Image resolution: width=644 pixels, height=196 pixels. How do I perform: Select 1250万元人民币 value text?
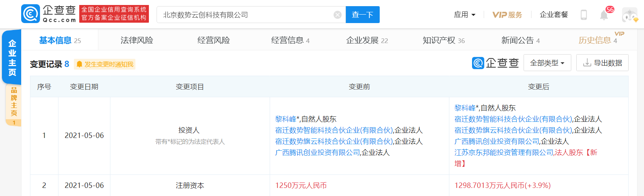point(301,186)
